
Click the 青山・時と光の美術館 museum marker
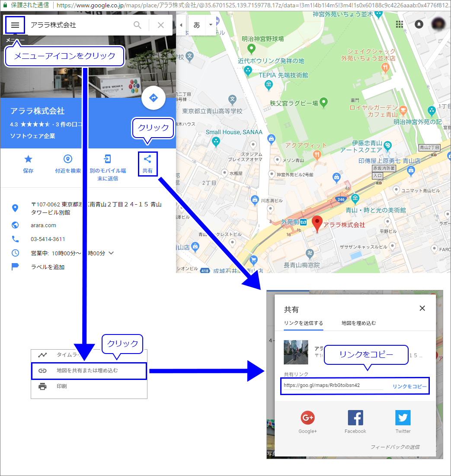click(x=355, y=199)
